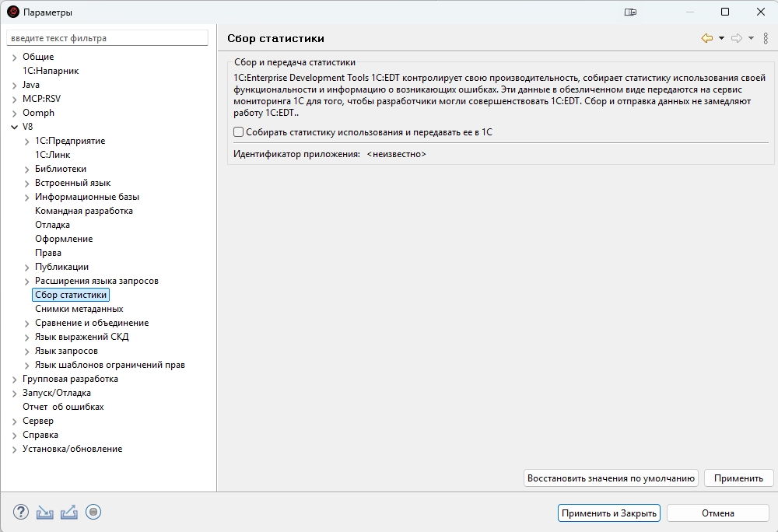Expand the Запуск/Отладка node

pos(14,394)
